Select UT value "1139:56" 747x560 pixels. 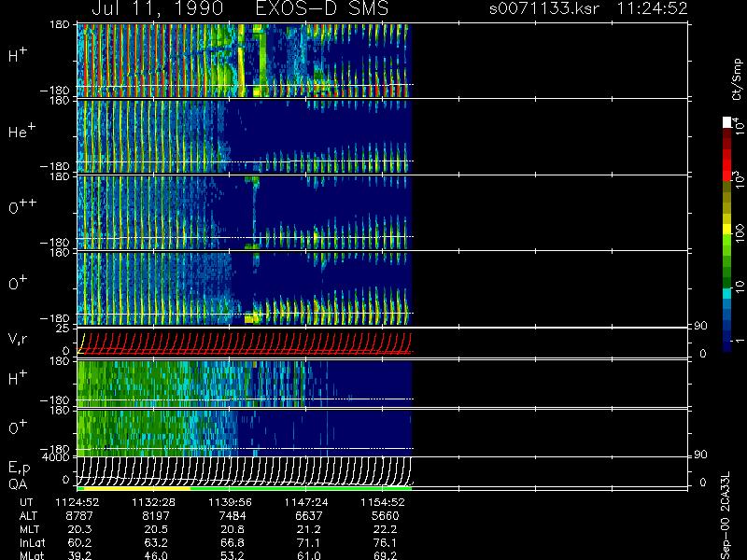click(230, 502)
